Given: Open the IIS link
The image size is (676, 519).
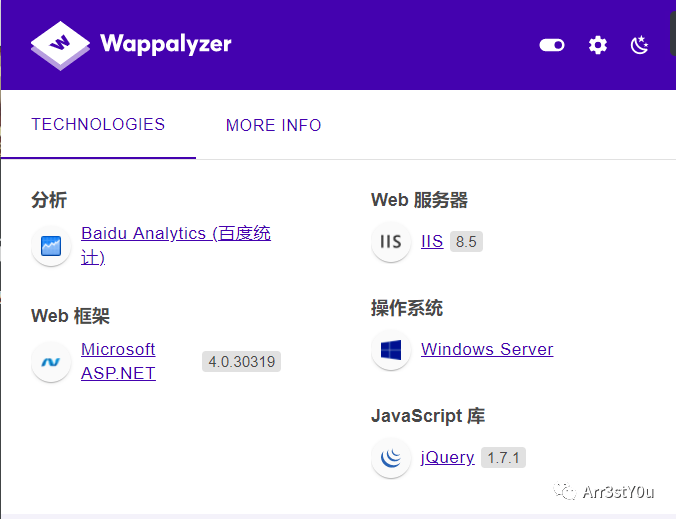Looking at the screenshot, I should (432, 241).
